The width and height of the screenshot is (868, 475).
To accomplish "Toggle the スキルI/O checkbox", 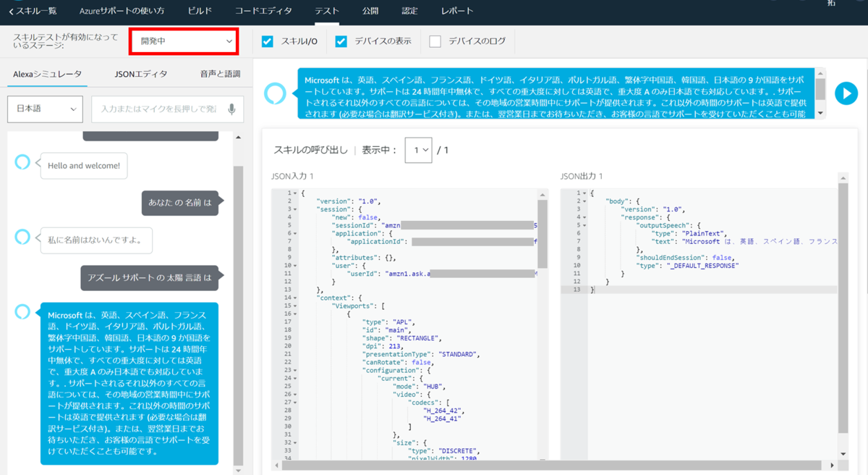I will coord(268,41).
